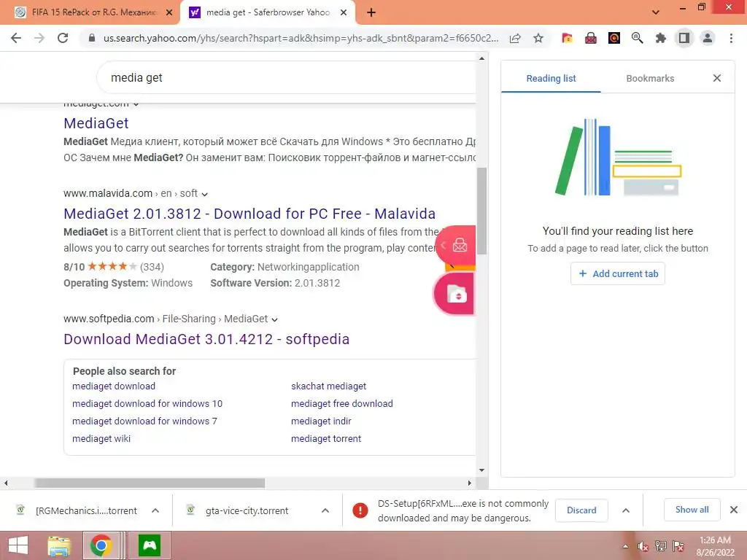This screenshot has height=560, width=747.
Task: Click the forward navigation arrow
Action: point(39,38)
